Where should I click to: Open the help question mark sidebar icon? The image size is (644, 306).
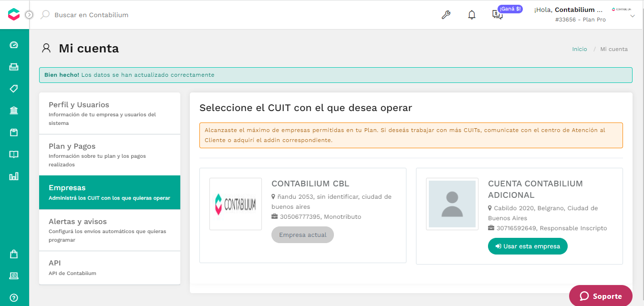click(x=14, y=298)
